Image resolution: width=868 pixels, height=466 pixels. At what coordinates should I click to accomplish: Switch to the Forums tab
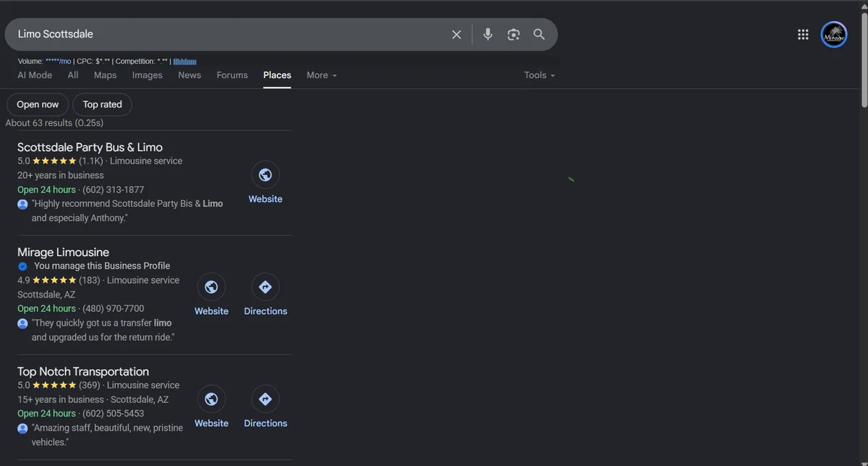(x=232, y=75)
